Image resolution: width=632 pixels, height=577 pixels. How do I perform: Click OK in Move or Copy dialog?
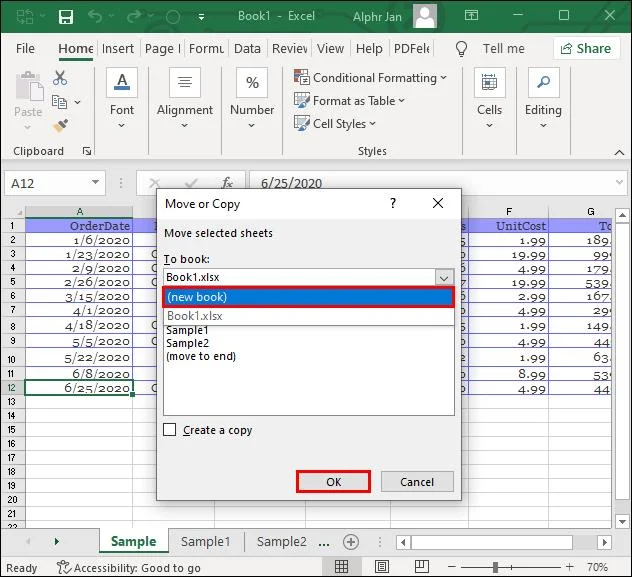point(333,482)
